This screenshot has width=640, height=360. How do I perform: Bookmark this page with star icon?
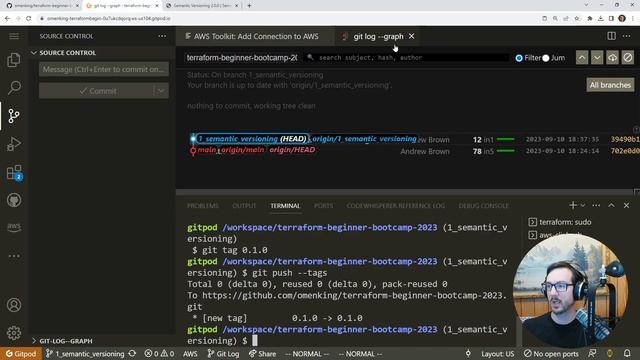(577, 18)
